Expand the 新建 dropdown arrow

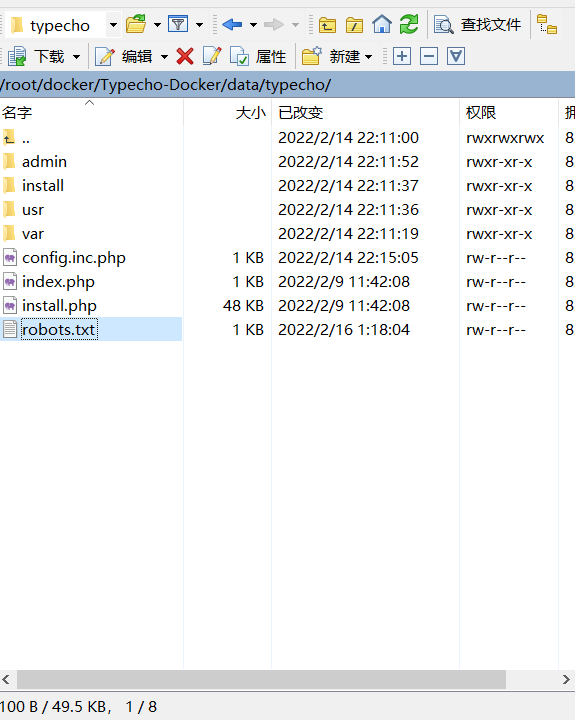click(368, 57)
